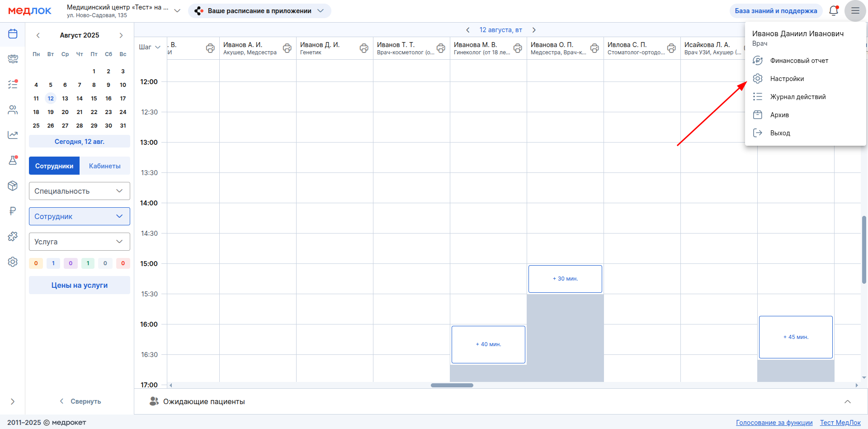
Task: Open the calendar schedule sidebar icon
Action: 13,34
